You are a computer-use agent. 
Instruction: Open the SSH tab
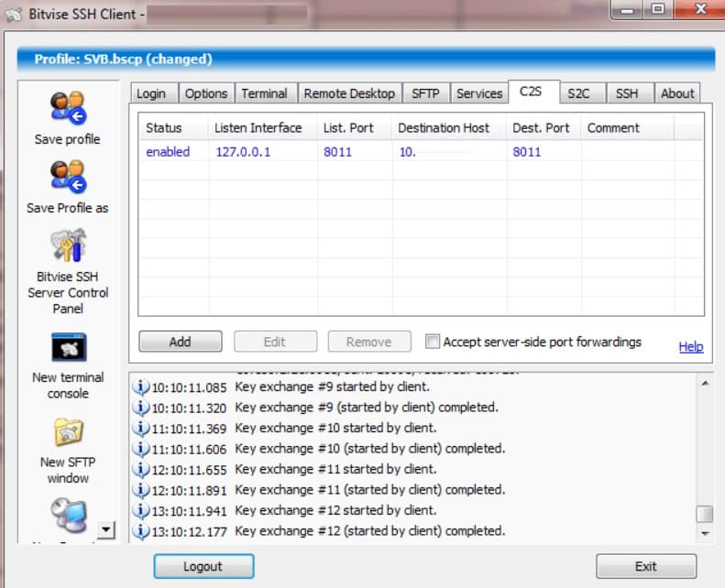[629, 93]
